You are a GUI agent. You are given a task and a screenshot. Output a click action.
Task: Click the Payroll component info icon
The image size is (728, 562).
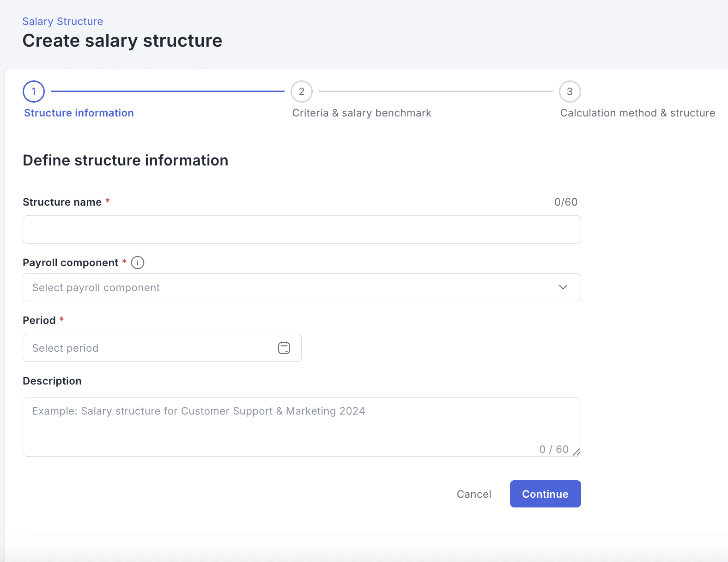pos(138,263)
